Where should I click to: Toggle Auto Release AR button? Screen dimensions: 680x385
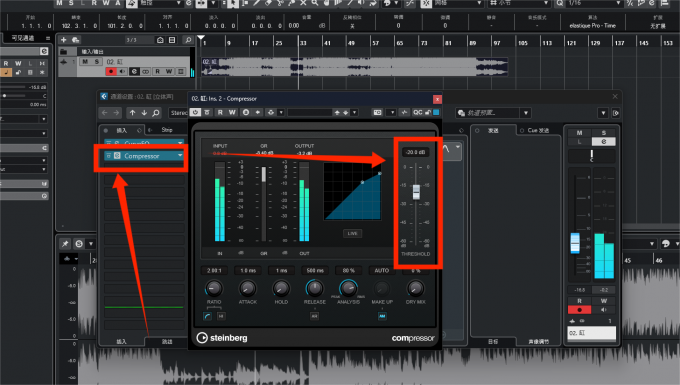tap(314, 316)
